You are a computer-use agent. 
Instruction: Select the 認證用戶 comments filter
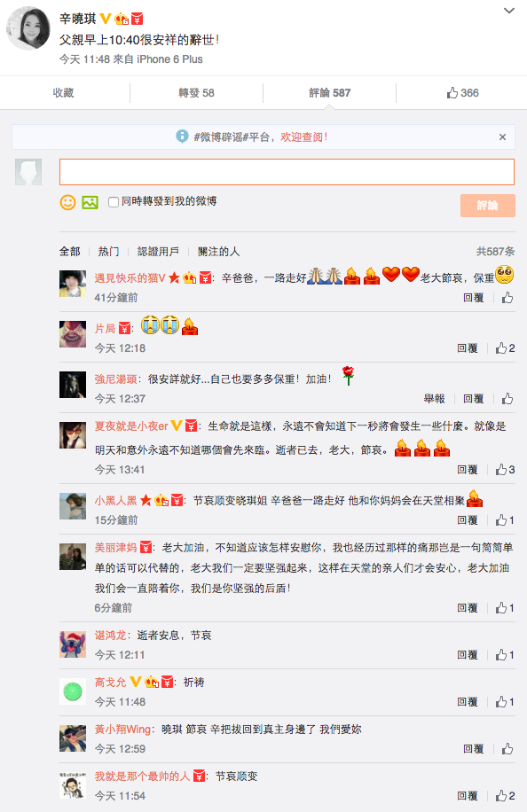pos(158,252)
